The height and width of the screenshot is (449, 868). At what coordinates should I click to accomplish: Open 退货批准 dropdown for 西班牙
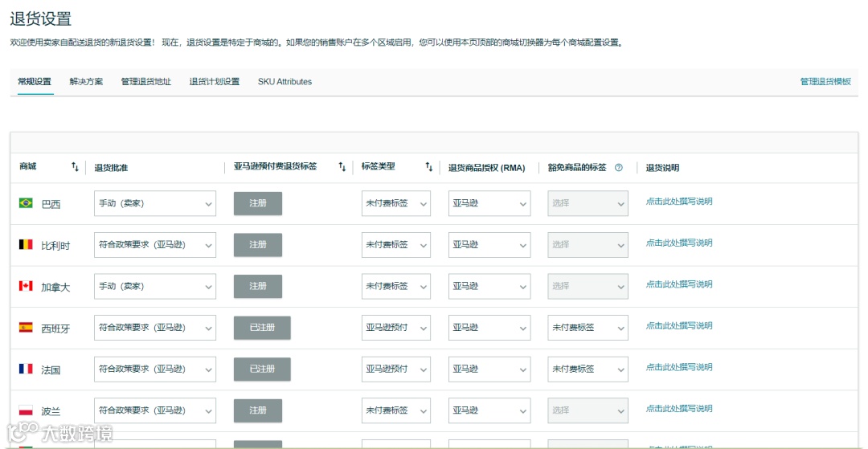(x=155, y=328)
